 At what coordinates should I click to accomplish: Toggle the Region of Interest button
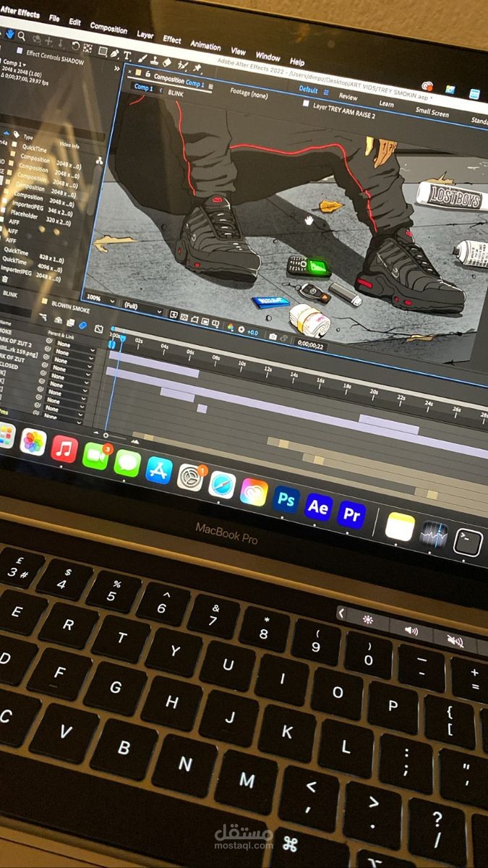coord(205,320)
